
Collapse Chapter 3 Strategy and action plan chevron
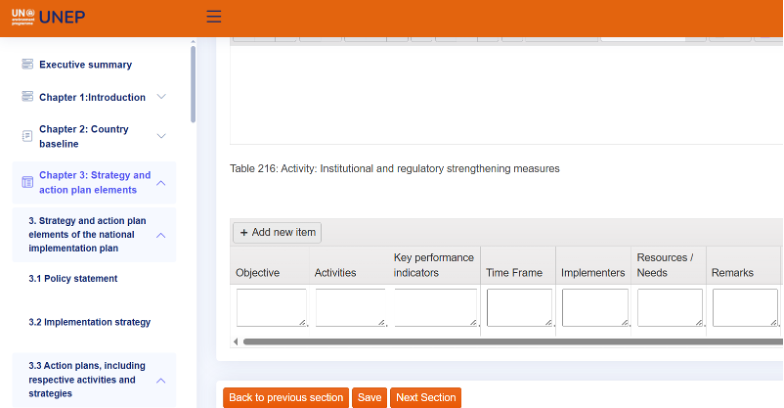coord(161,182)
